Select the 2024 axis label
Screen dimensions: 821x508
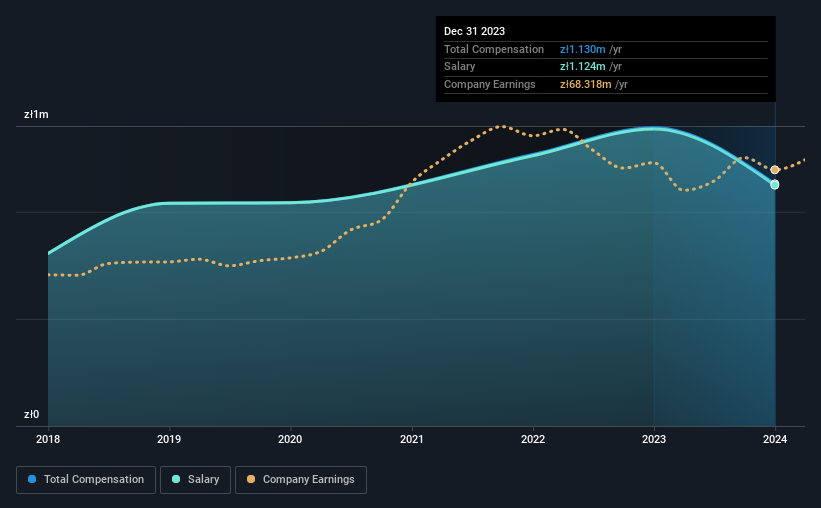(x=775, y=439)
